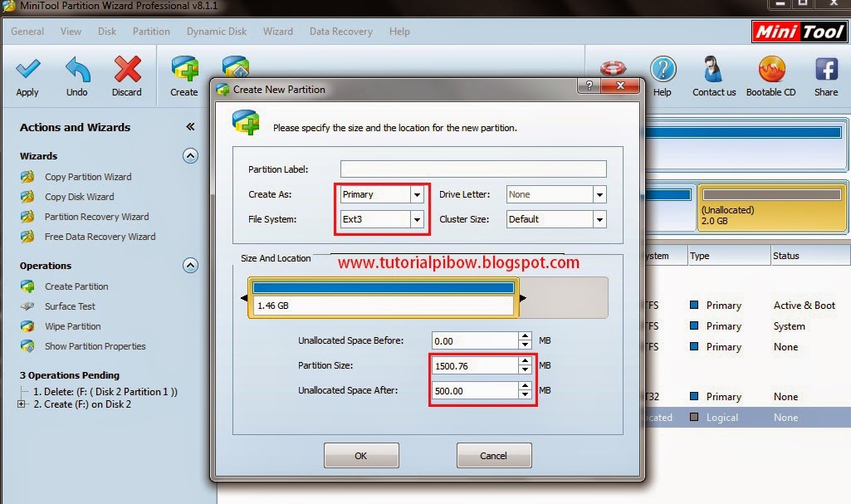Open the Drive Letter dropdown
Viewport: 851px width, 504px height.
click(599, 195)
